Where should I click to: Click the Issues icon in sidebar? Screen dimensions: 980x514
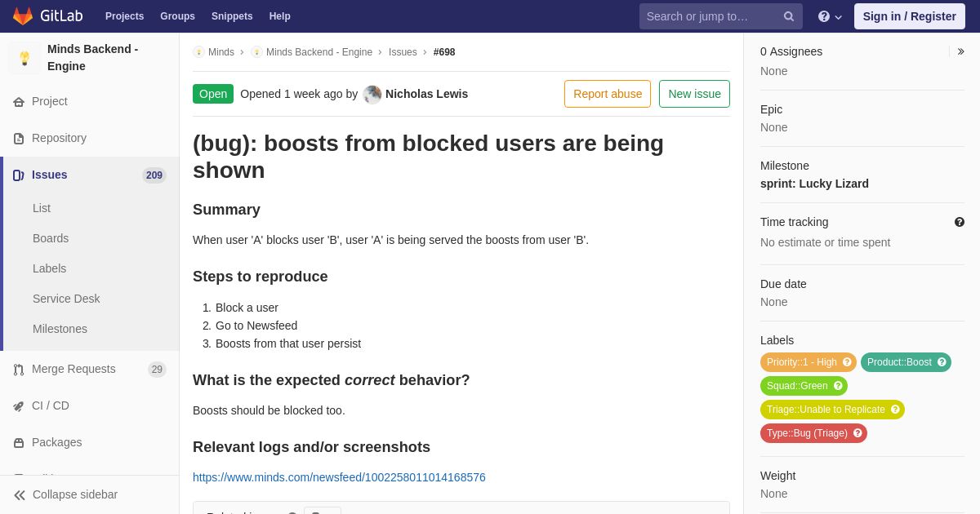pyautogui.click(x=19, y=175)
